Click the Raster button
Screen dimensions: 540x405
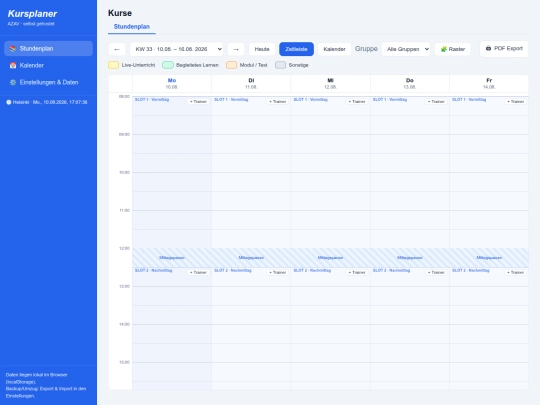(x=453, y=49)
